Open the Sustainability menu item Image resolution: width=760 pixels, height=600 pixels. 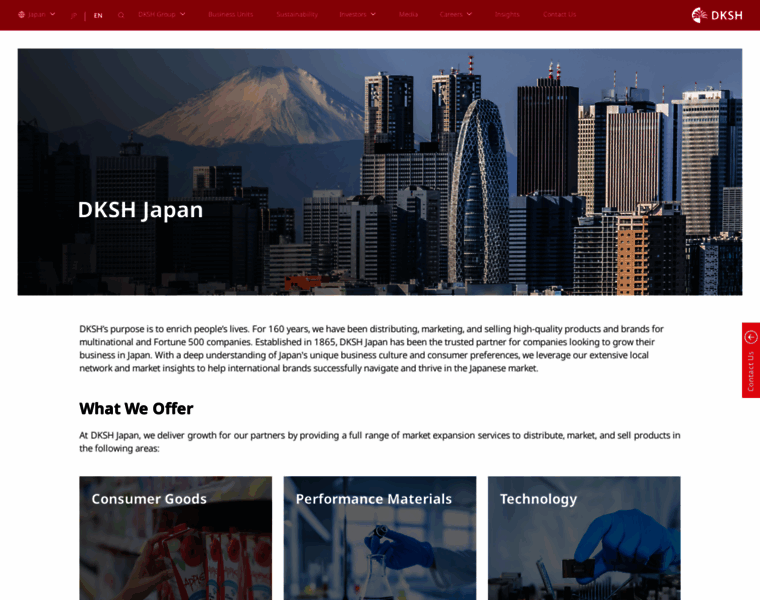click(x=297, y=15)
